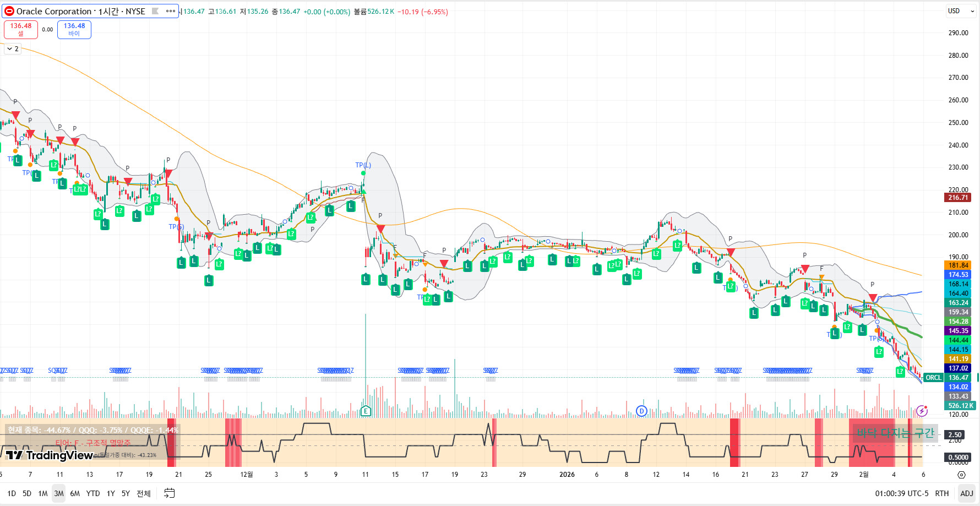
Task: Expand the collapsed indicators legend showing 2
Action: pos(13,49)
